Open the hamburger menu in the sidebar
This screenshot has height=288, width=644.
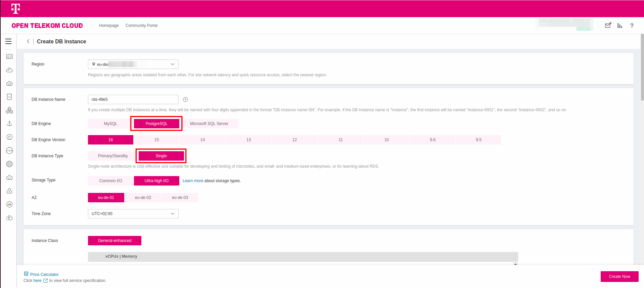click(x=8, y=41)
